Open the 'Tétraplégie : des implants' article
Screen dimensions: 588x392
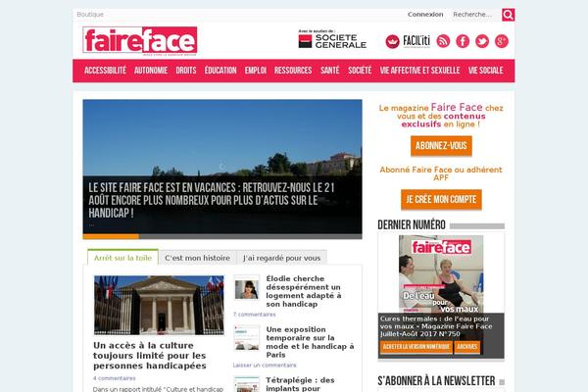point(300,384)
